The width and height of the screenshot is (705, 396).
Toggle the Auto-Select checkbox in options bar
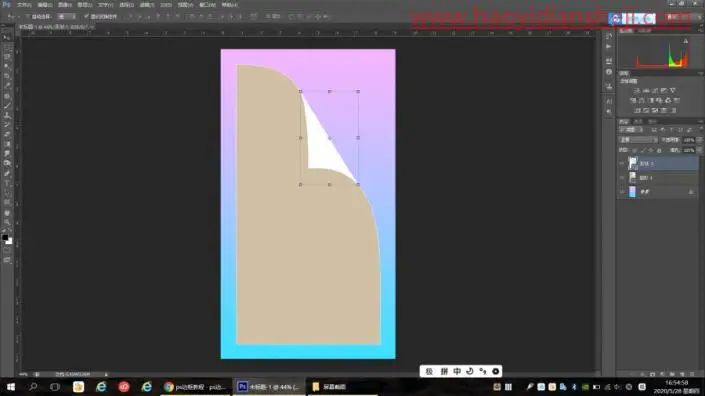(27, 17)
